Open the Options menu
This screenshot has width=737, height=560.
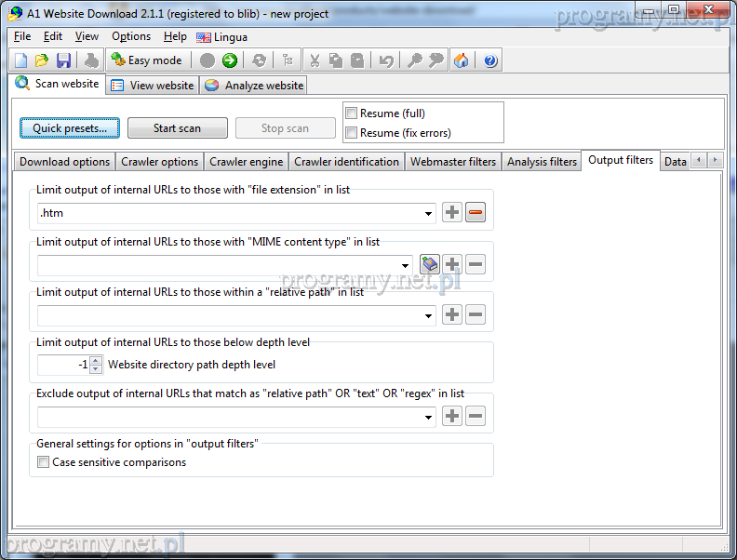coord(131,36)
